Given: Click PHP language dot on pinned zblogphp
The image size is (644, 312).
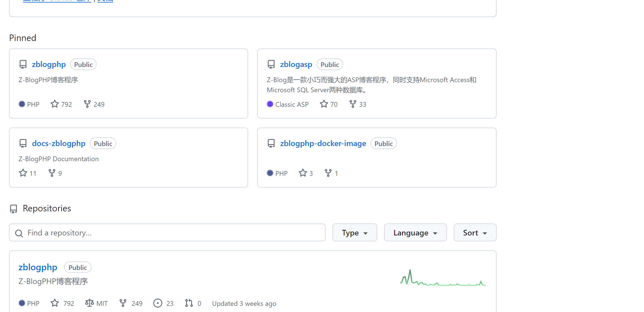Looking at the screenshot, I should point(22,104).
